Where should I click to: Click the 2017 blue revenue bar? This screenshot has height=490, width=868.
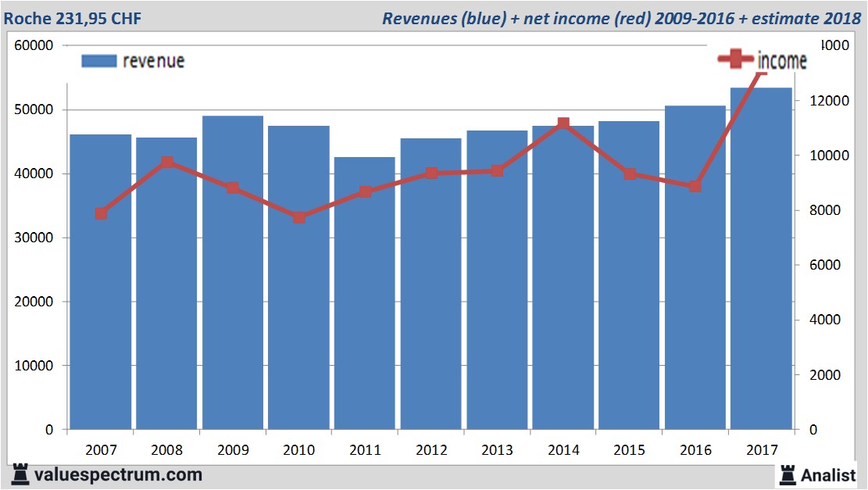761,258
